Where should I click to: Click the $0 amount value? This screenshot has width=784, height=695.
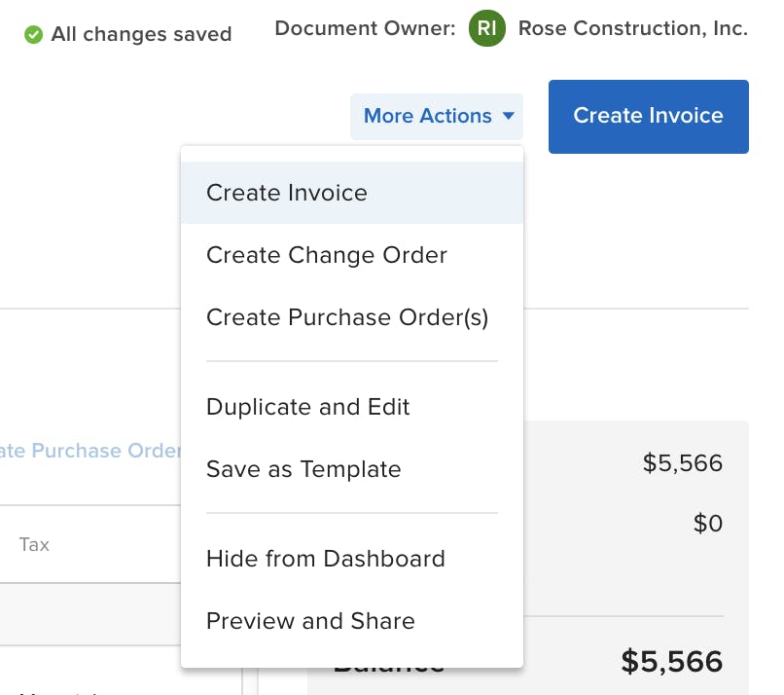pyautogui.click(x=708, y=524)
